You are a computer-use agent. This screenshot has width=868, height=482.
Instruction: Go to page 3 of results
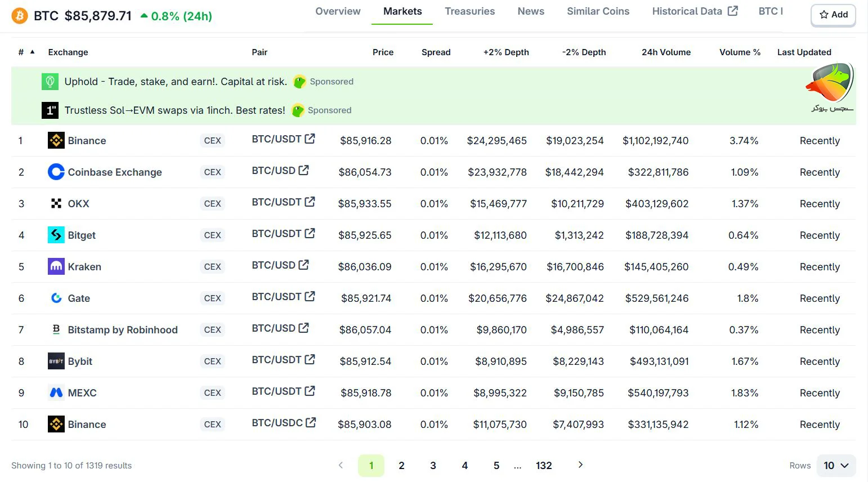point(433,466)
